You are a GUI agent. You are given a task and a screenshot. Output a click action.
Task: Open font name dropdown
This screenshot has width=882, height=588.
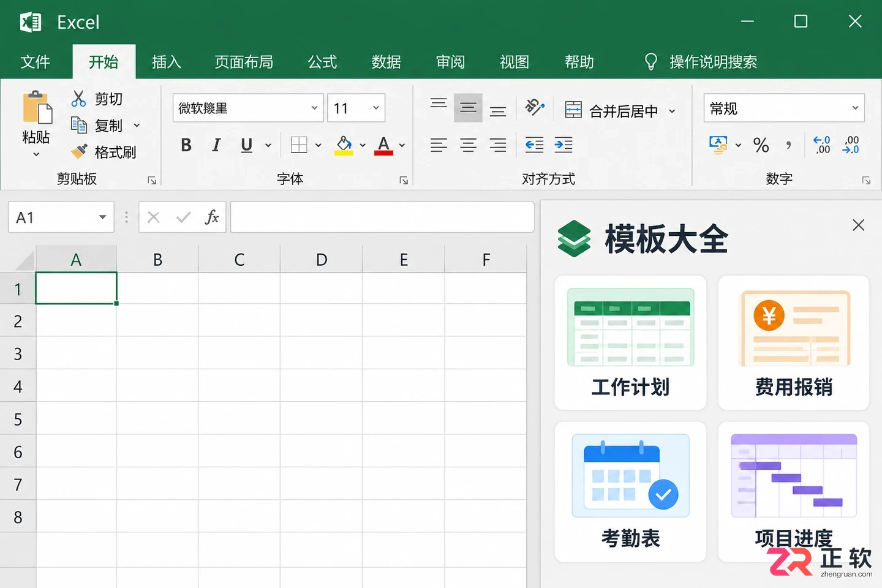314,108
